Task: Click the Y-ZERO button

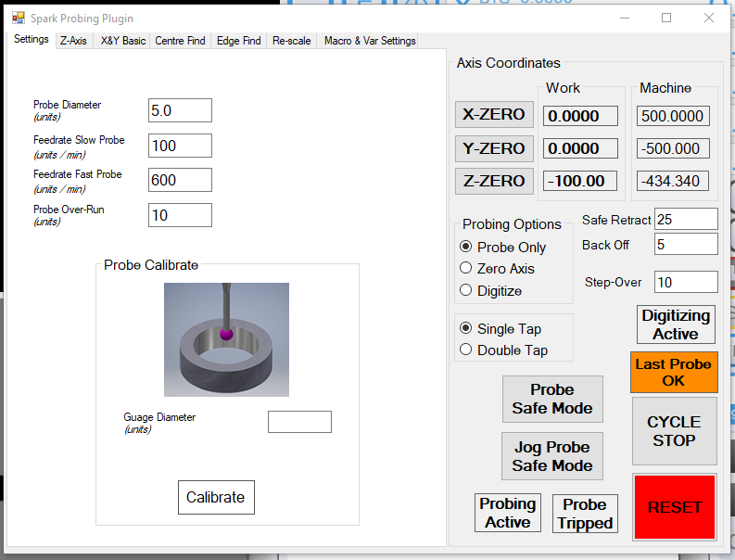Action: [x=494, y=148]
